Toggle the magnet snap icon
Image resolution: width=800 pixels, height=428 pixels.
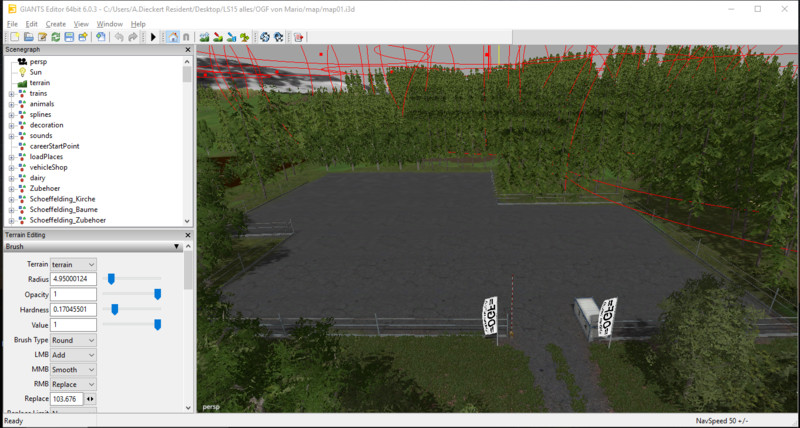186,37
